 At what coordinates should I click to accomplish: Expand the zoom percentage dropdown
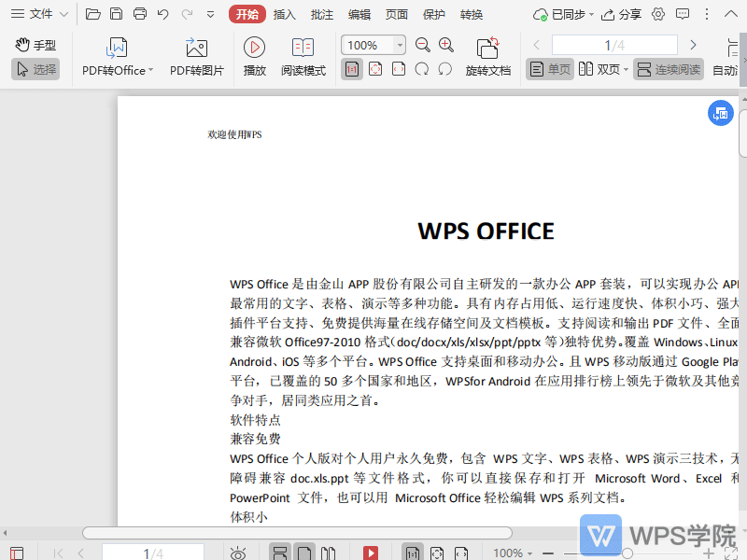400,45
